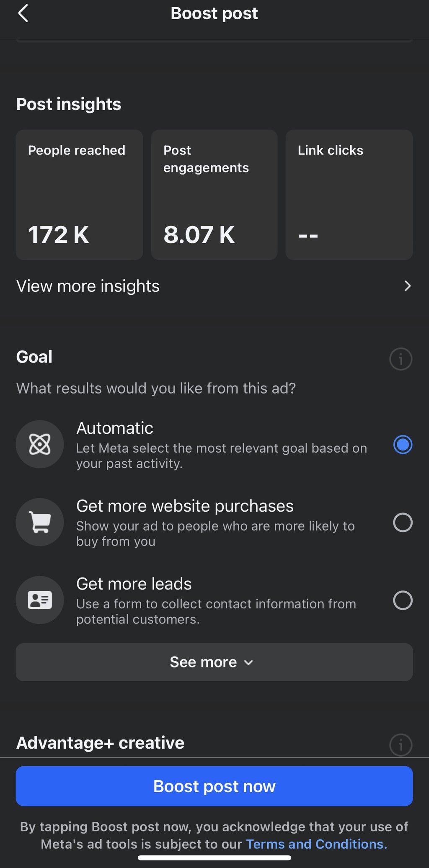
Task: Tap the Link clicks insight card
Action: click(349, 195)
